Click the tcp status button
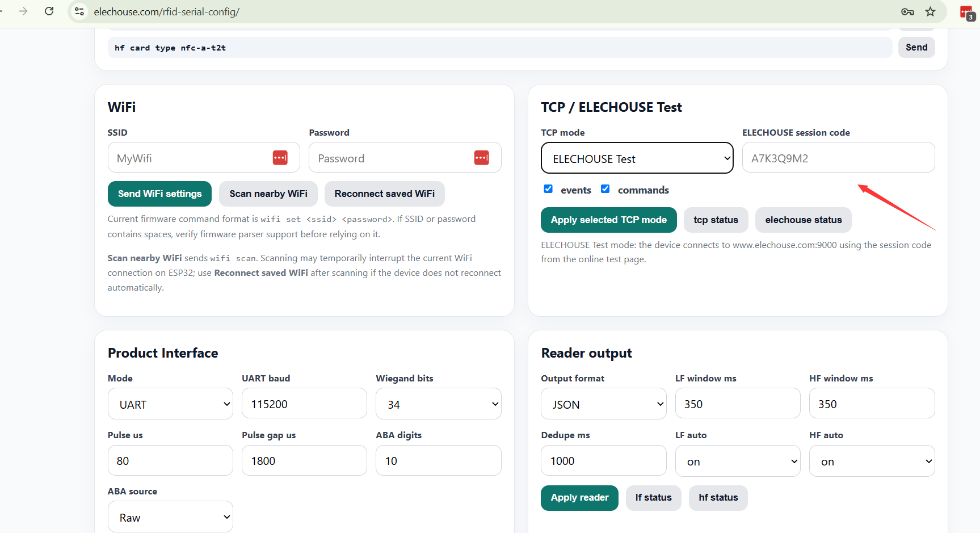Image resolution: width=980 pixels, height=533 pixels. (716, 220)
